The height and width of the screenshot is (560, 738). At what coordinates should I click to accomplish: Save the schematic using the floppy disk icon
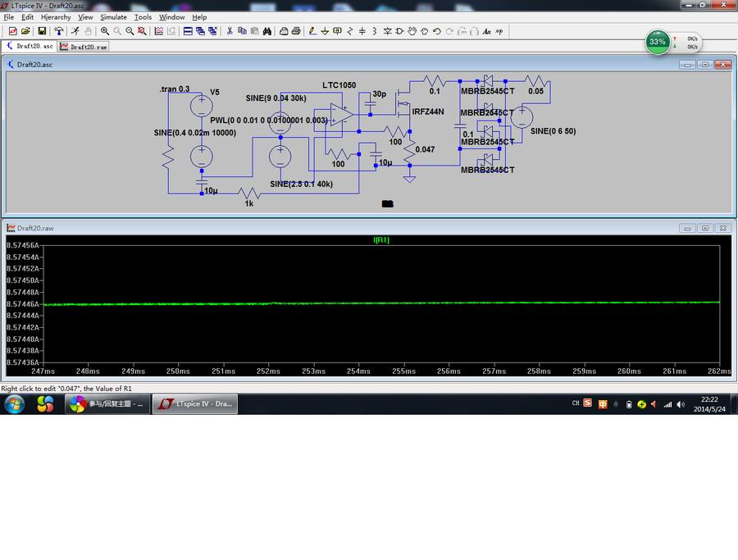tap(42, 31)
